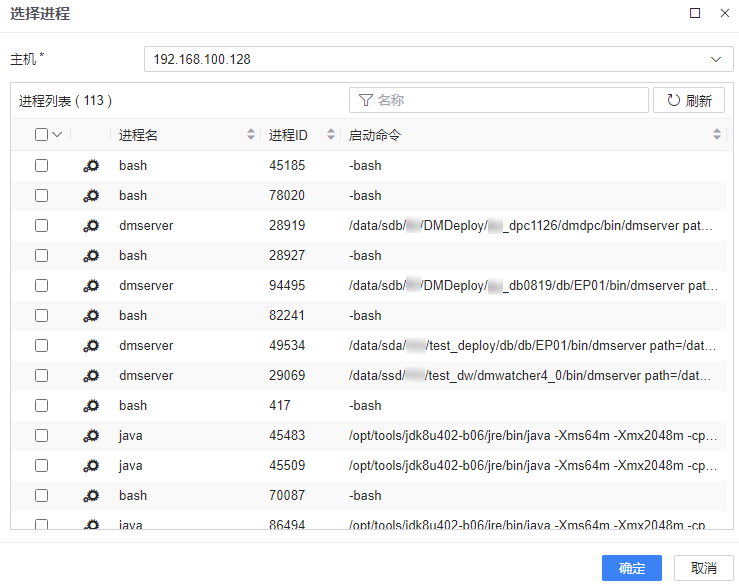Click gear icon of bash process 28927
Screen dimensions: 739x586
tap(91, 256)
